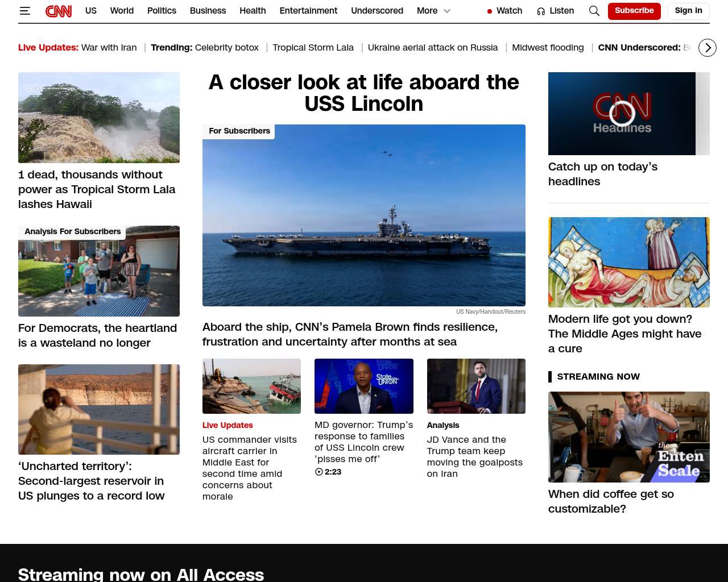Open the aircraft carrier main photo
728x582 pixels.
tap(364, 215)
